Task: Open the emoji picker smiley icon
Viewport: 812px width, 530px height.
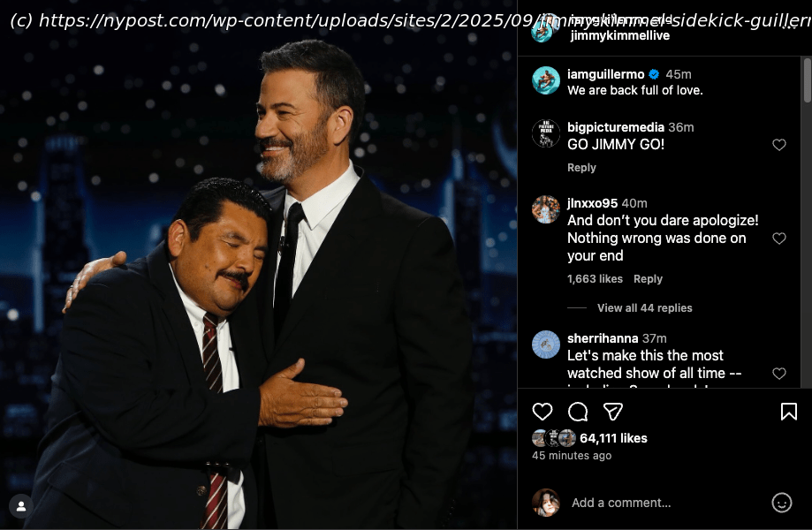Action: tap(781, 502)
